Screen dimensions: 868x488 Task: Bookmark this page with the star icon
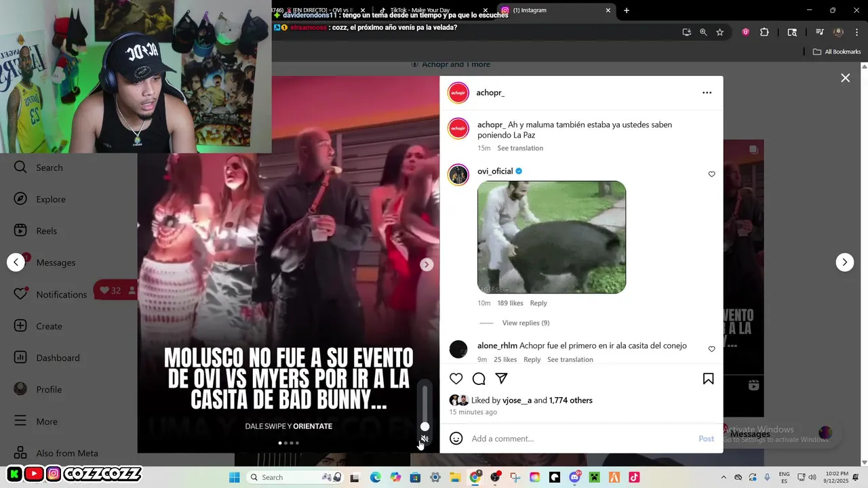719,32
